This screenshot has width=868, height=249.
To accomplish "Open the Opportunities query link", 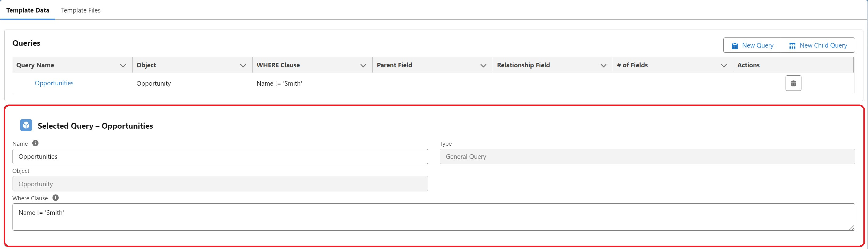I will point(54,83).
